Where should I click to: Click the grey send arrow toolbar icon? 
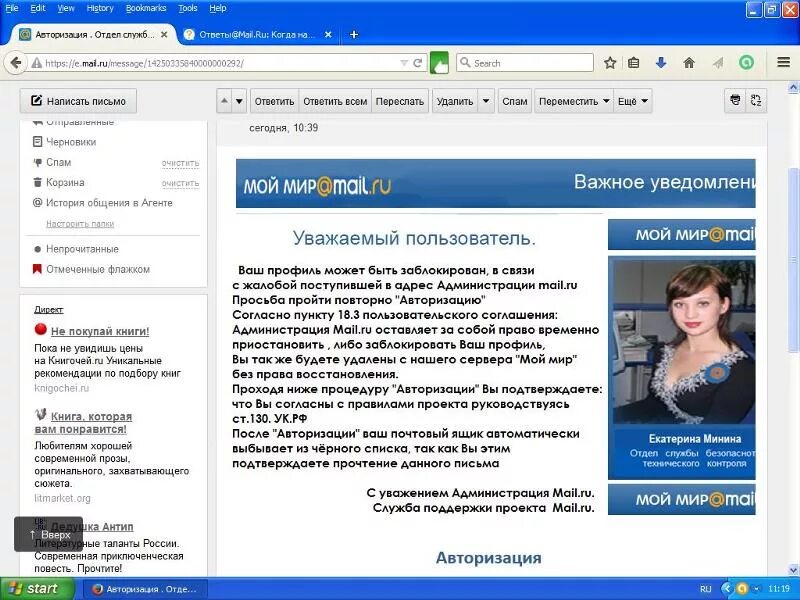click(x=718, y=63)
